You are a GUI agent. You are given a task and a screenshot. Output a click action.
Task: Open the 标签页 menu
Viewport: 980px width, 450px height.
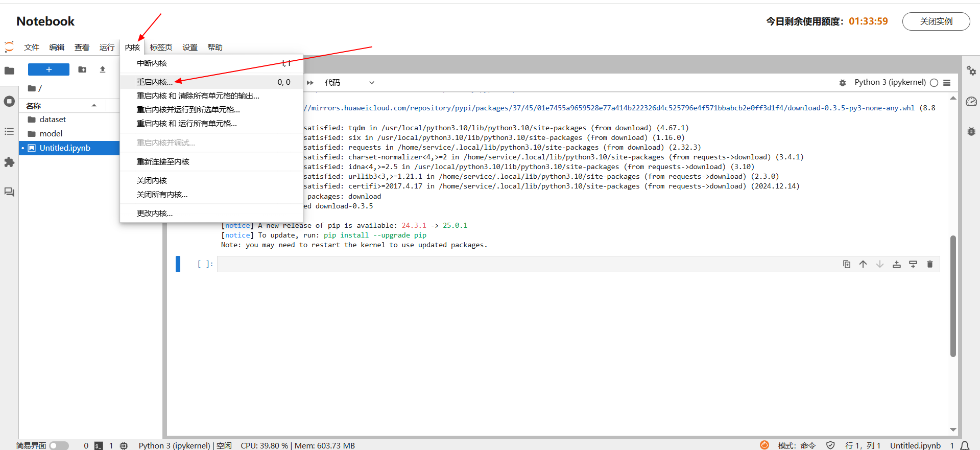[x=161, y=48]
